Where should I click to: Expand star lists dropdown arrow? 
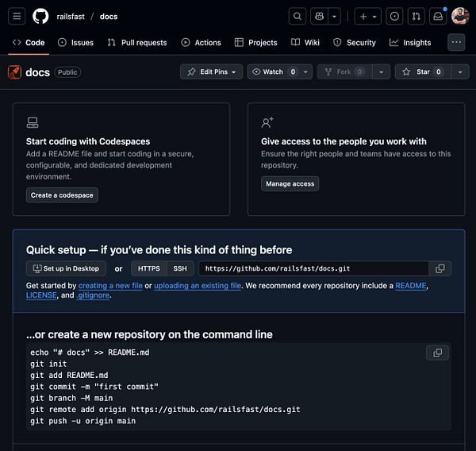[460, 71]
